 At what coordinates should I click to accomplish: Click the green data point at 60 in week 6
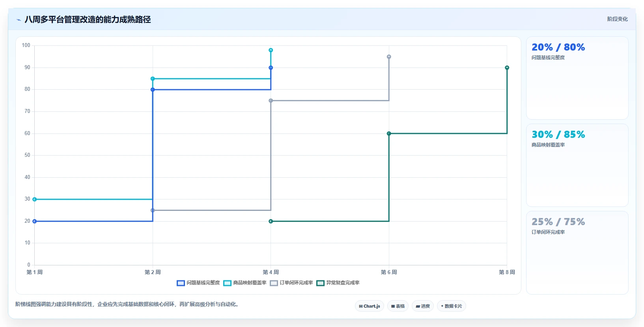point(389,133)
